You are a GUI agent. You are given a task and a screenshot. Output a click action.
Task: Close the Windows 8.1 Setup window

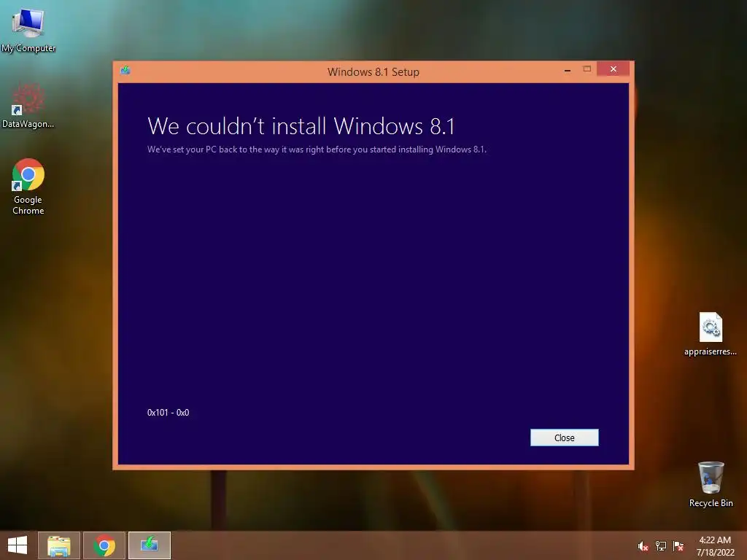coord(613,69)
